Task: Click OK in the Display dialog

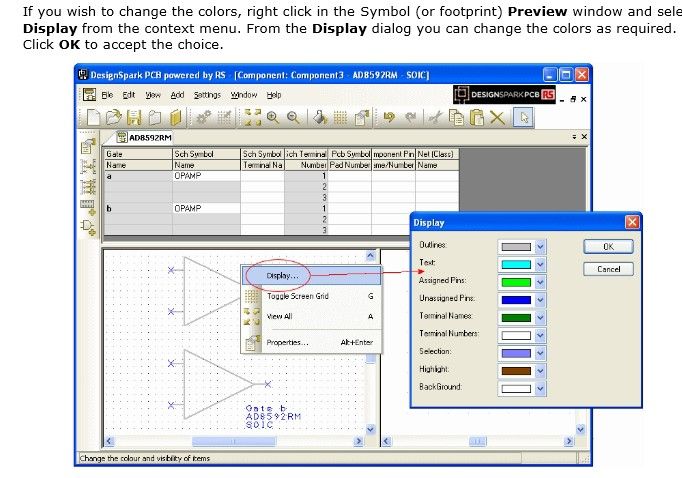Action: click(x=608, y=247)
